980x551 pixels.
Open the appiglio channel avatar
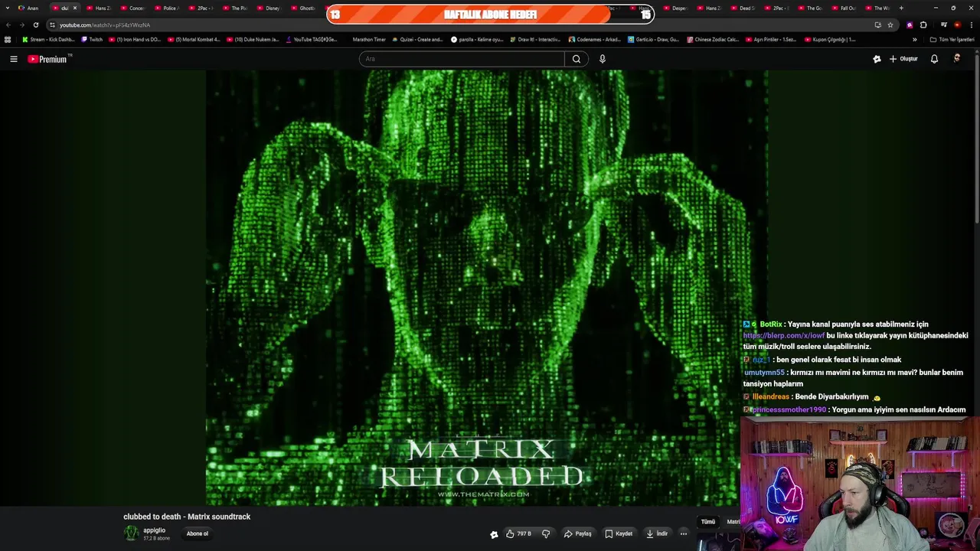tap(132, 533)
